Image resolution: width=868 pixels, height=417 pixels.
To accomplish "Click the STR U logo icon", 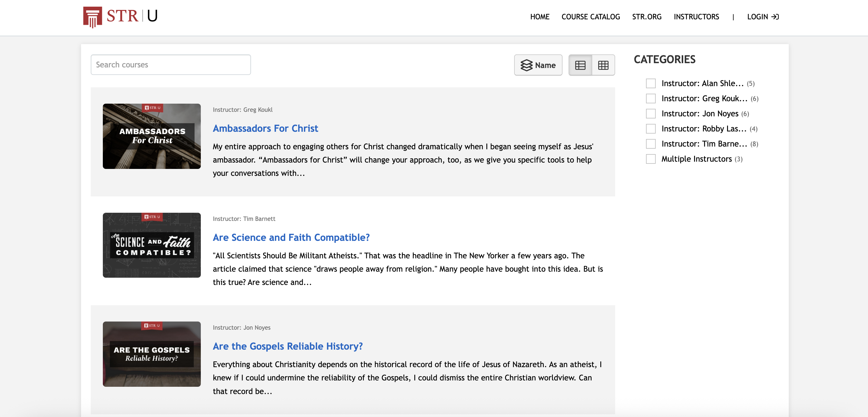I will point(92,17).
